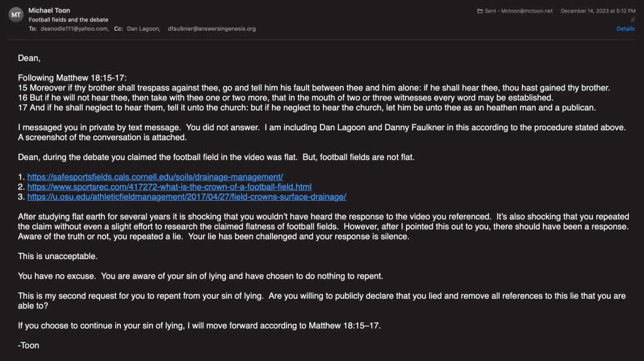The image size is (644, 361).
Task: Click the Sent mailbox folder icon
Action: (480, 11)
